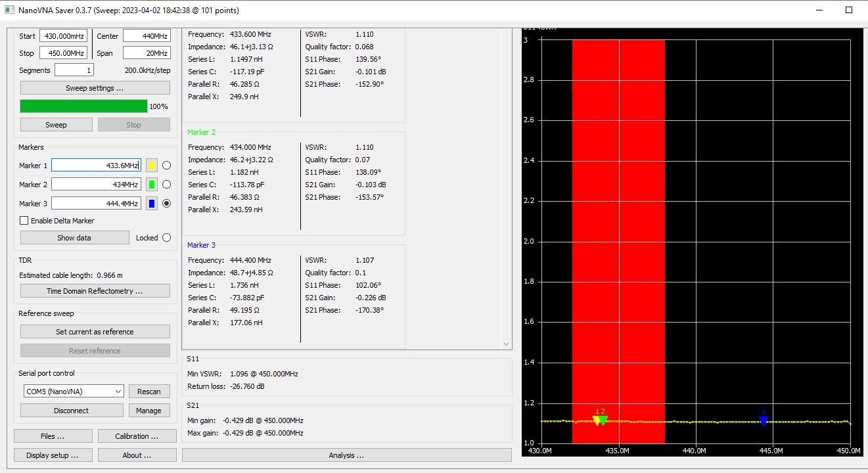Image resolution: width=868 pixels, height=473 pixels.
Task: Open the COM5 (NanoVNA) serial port dropdown
Action: [74, 391]
